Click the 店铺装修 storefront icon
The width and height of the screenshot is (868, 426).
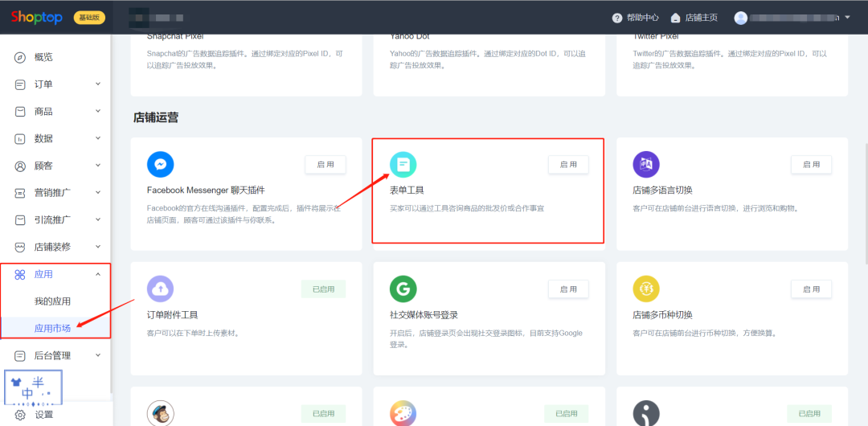(20, 247)
